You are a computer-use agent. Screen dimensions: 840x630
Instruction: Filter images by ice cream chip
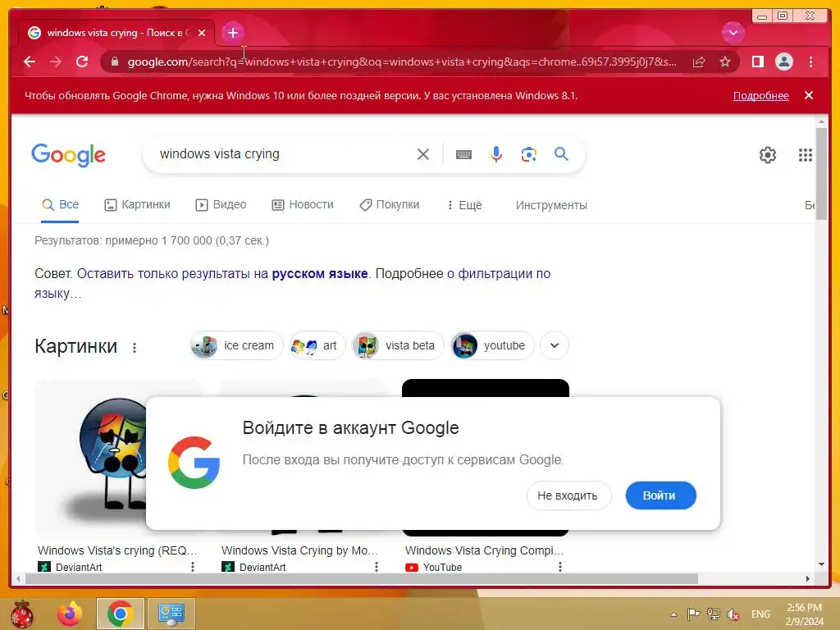coord(236,345)
